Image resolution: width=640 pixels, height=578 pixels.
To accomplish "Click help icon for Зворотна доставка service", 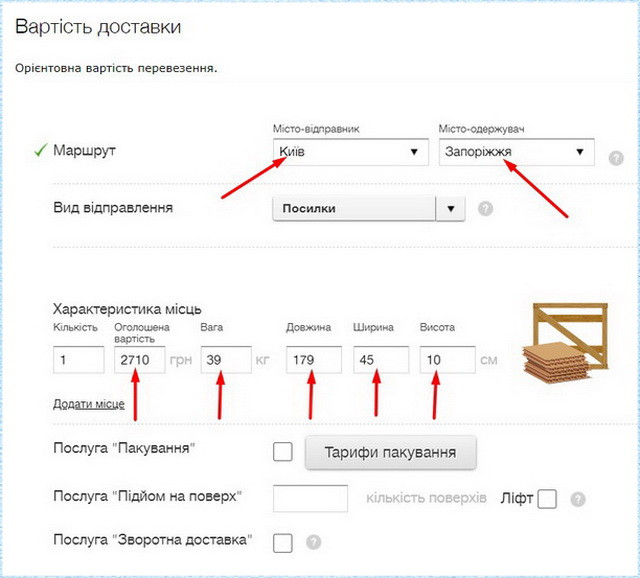I will pos(314,542).
